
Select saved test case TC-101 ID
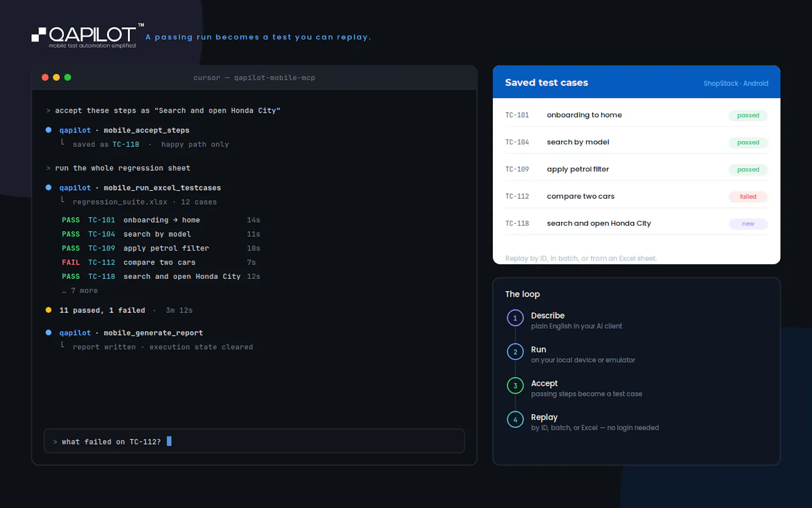(x=517, y=115)
